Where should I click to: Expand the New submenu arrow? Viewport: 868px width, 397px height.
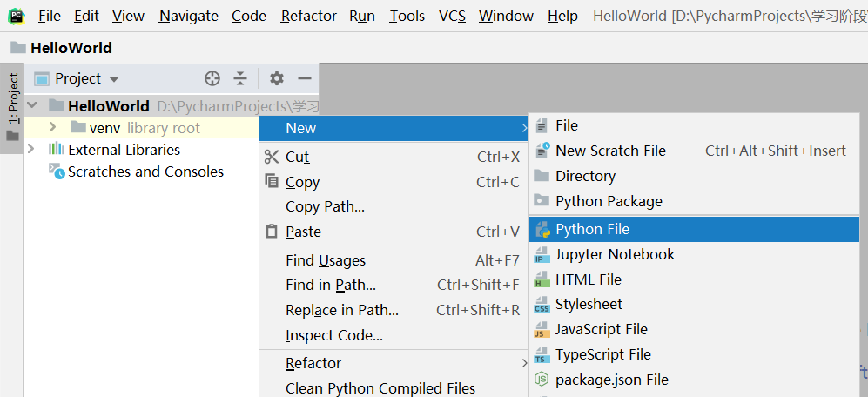(524, 129)
